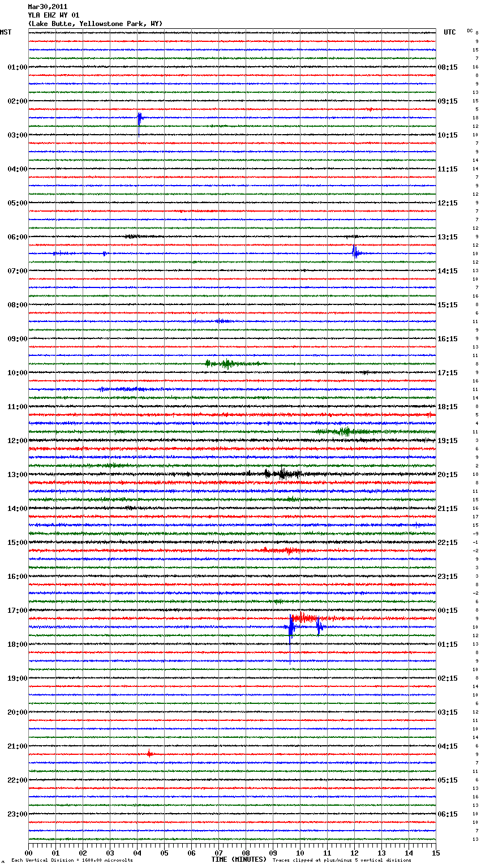
Task: Click the 16:15 UTC time label
Action: pos(448,339)
